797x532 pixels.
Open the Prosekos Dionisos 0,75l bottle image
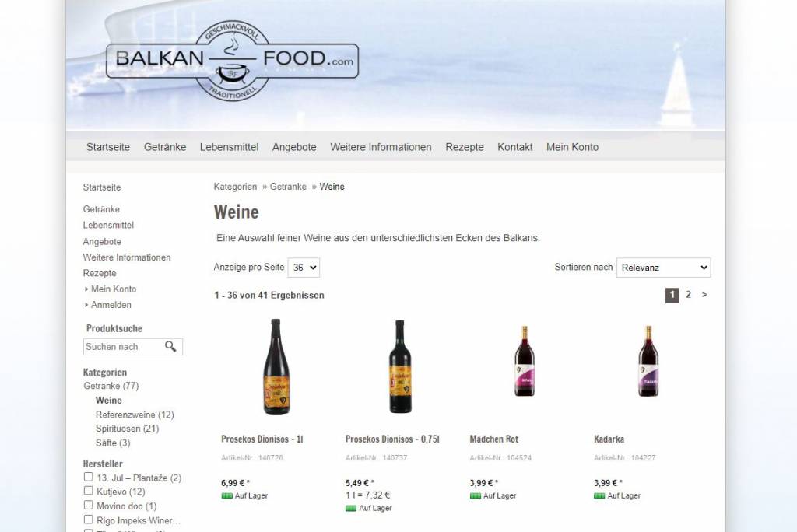401,366
